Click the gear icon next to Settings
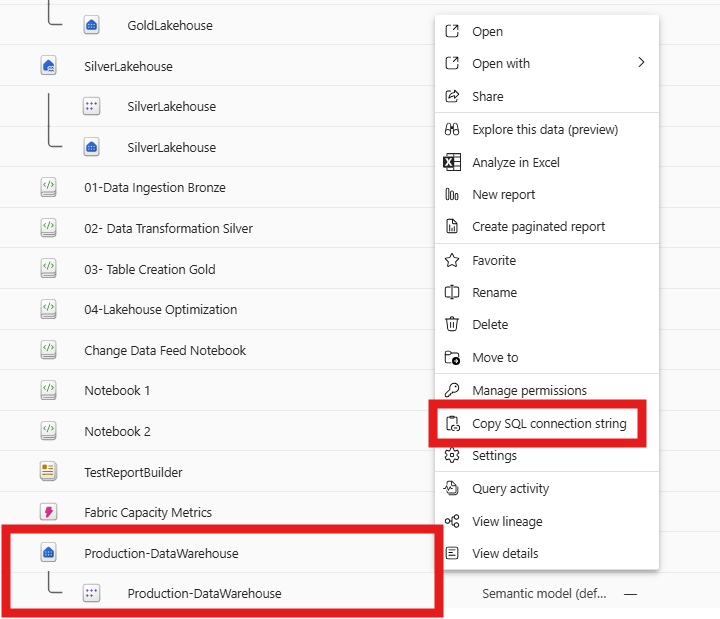Screen dimensions: 720x619 (452, 455)
